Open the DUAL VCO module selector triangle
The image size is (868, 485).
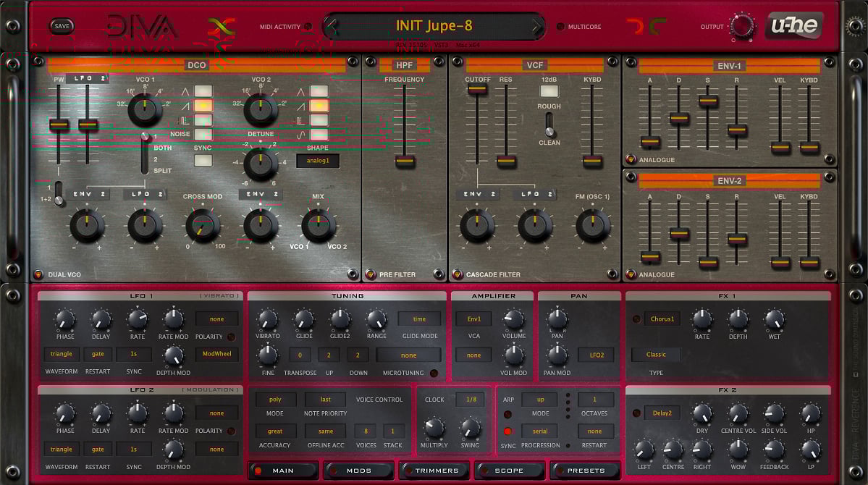pyautogui.click(x=38, y=274)
